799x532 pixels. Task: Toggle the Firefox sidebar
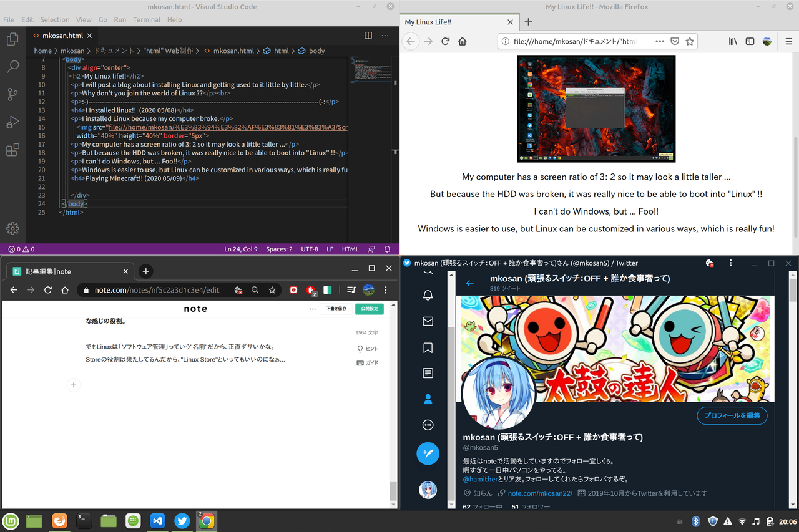(x=750, y=41)
